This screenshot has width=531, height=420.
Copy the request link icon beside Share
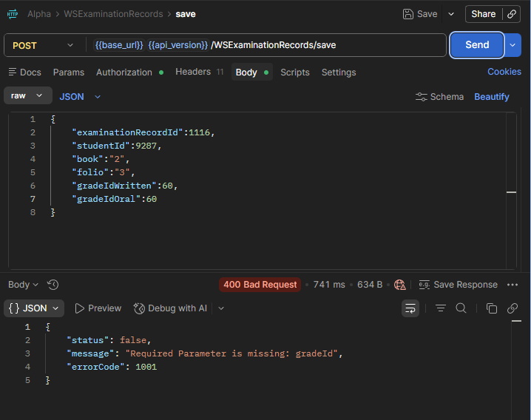click(x=511, y=14)
